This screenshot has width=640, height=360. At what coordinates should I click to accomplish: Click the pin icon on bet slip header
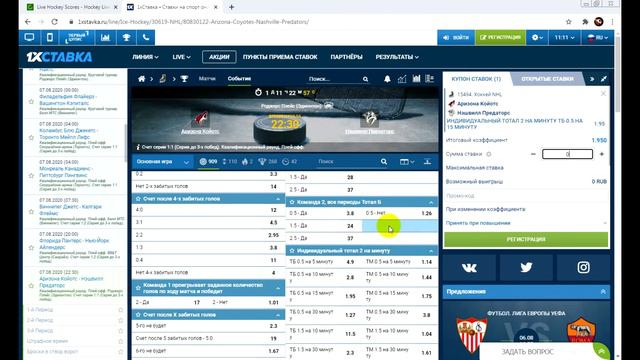[604, 79]
